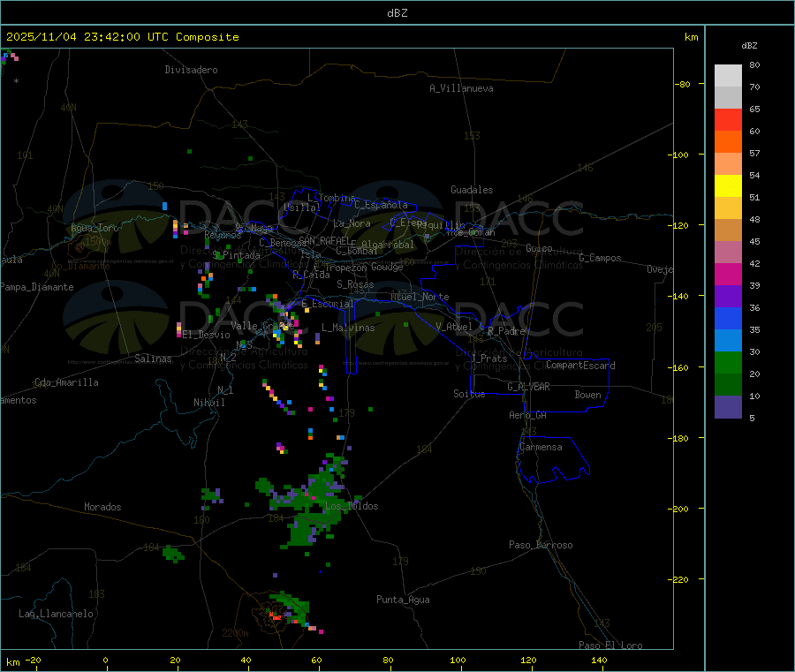Click the Guico map label
Viewport: 795px width, 672px height.
539,248
